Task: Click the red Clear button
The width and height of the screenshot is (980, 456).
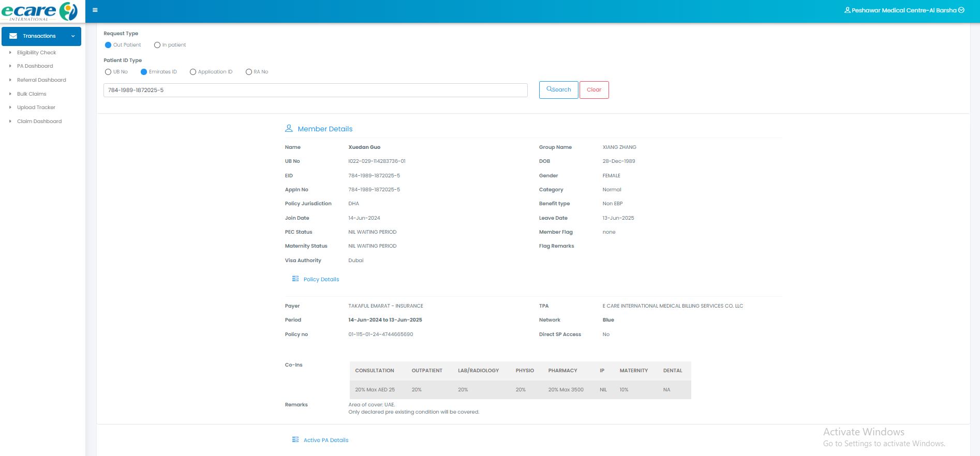Action: click(x=593, y=90)
